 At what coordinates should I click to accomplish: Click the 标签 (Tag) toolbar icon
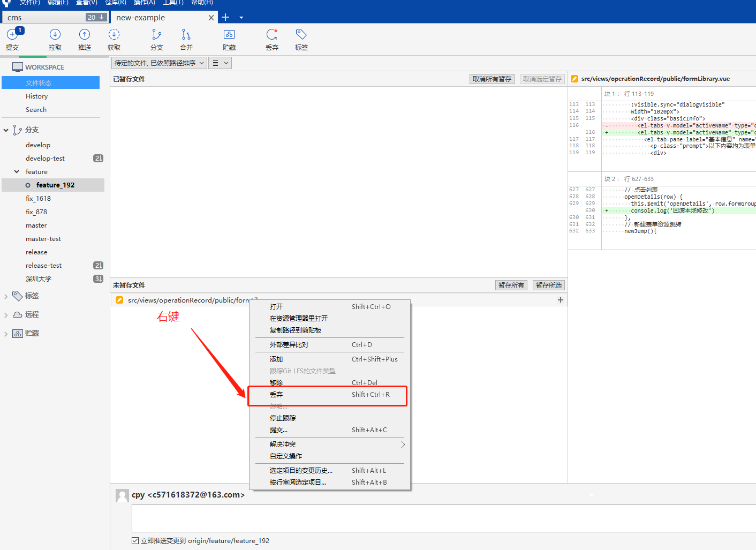click(x=301, y=39)
